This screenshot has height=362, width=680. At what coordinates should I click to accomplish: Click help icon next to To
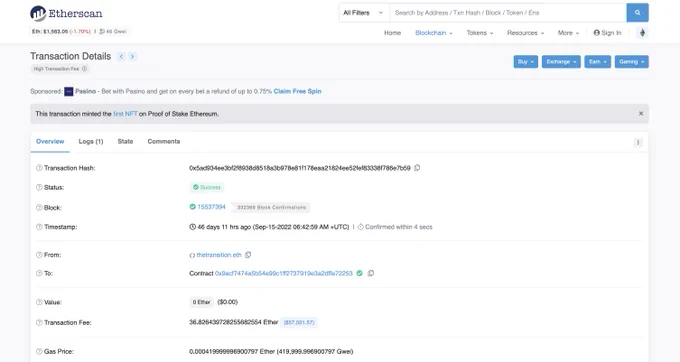point(39,273)
